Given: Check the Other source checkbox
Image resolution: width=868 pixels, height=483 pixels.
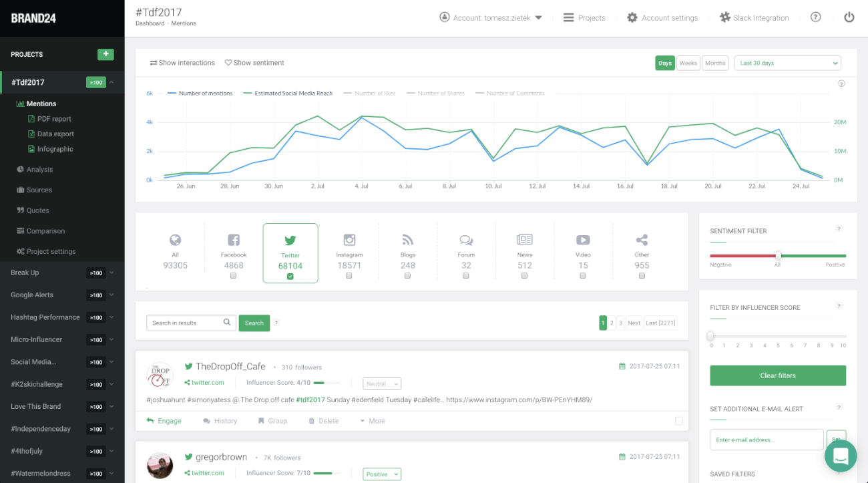Looking at the screenshot, I should 642,276.
